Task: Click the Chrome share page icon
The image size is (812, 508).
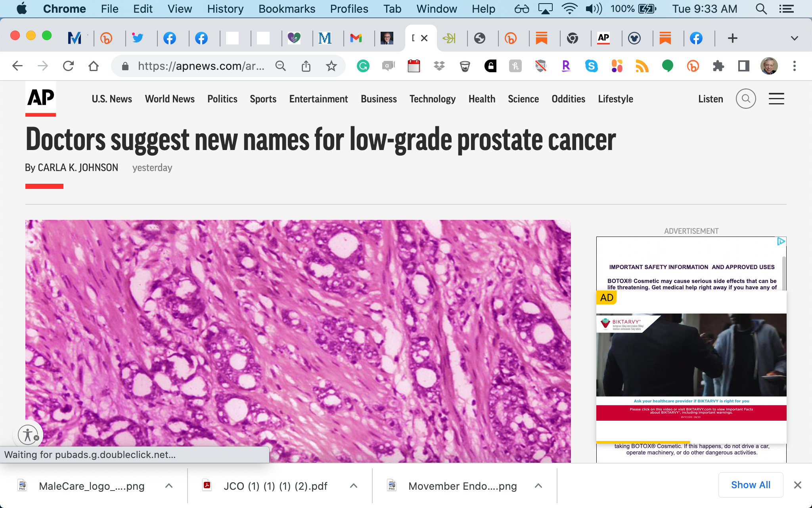Action: coord(306,66)
